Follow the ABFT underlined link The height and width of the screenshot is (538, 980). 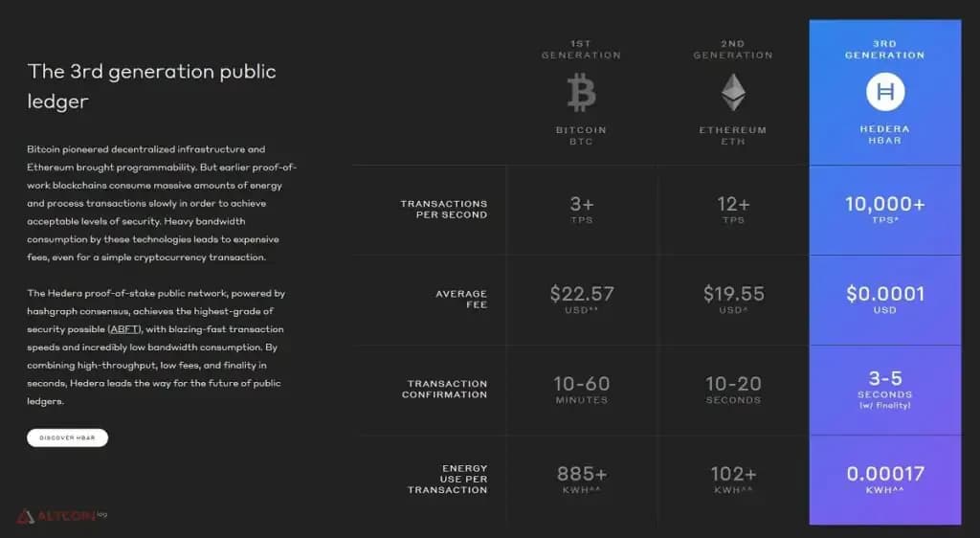[124, 329]
